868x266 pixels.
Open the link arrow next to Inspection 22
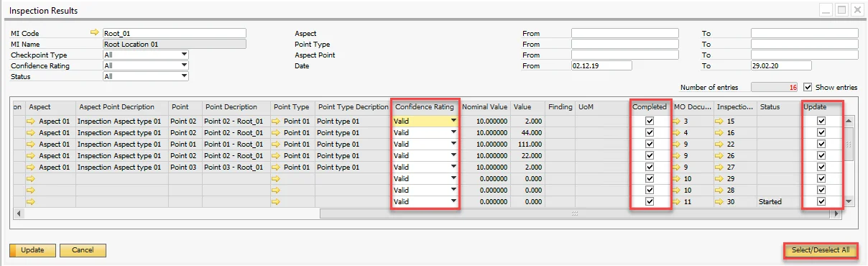tap(719, 145)
